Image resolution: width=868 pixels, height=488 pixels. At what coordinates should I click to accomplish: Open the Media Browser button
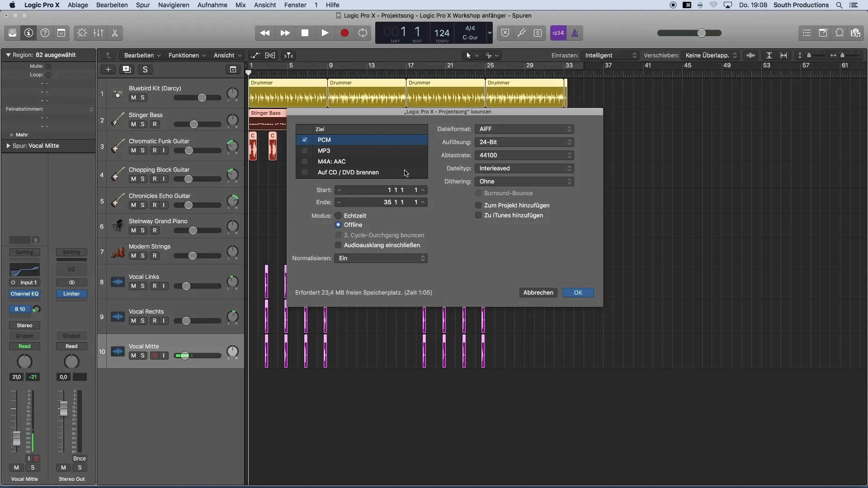click(855, 33)
